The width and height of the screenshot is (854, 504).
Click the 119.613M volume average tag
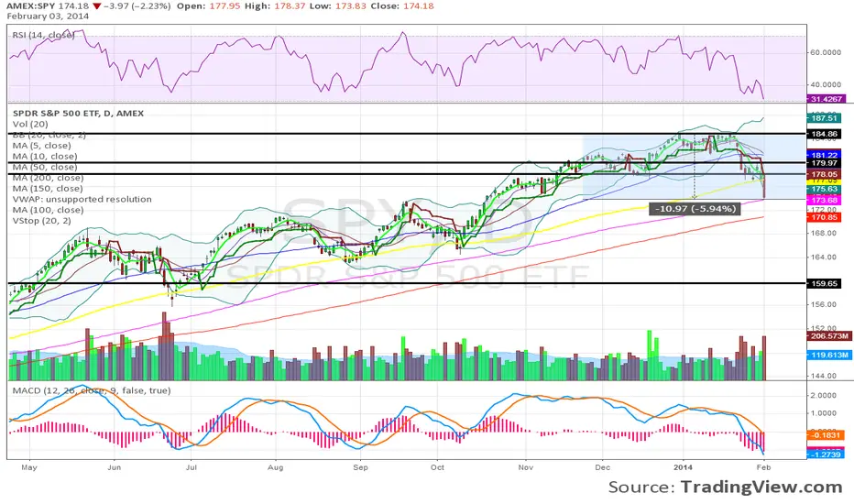click(x=827, y=355)
